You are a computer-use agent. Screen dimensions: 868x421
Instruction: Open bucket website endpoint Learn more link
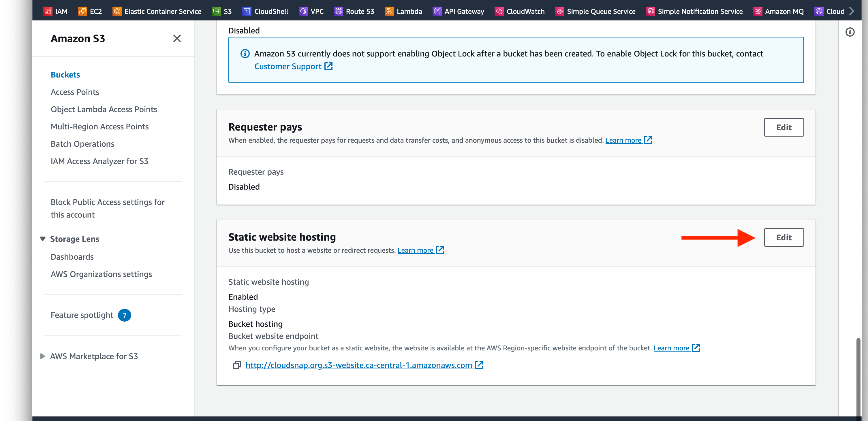pos(677,348)
